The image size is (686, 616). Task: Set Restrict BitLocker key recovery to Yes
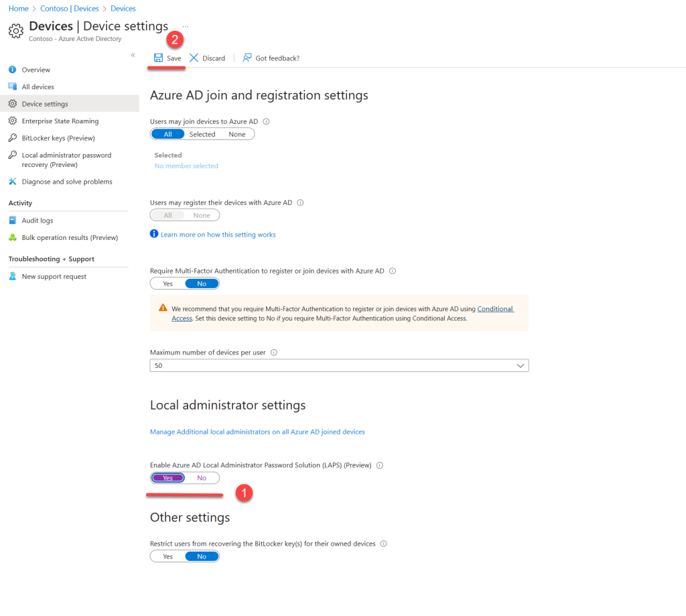pos(166,556)
